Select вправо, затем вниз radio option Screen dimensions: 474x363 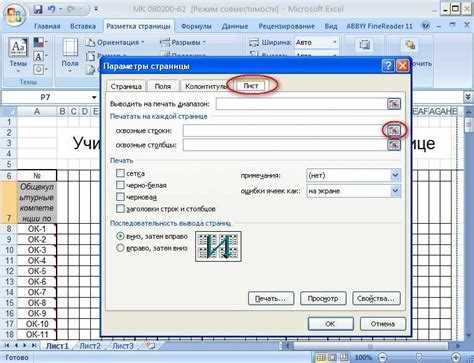(x=120, y=248)
